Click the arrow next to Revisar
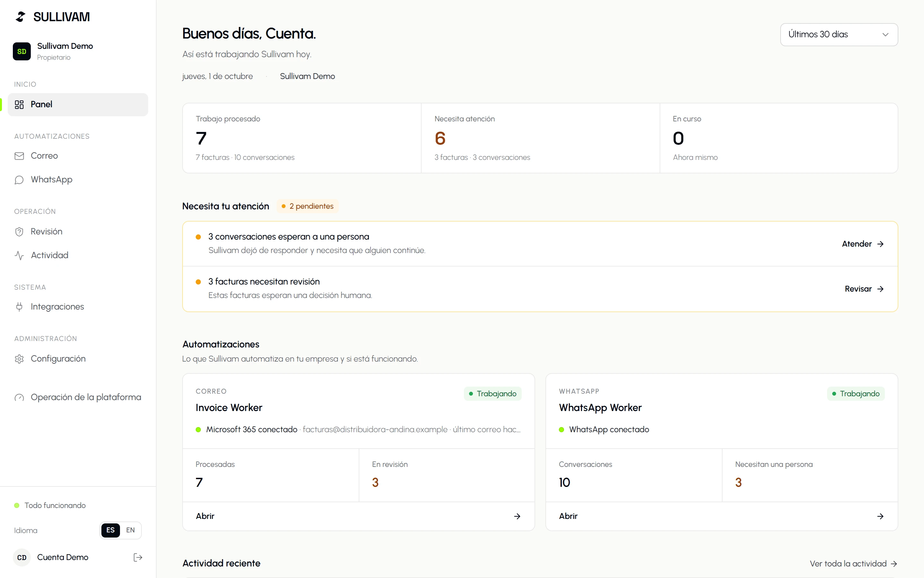 [x=880, y=289]
